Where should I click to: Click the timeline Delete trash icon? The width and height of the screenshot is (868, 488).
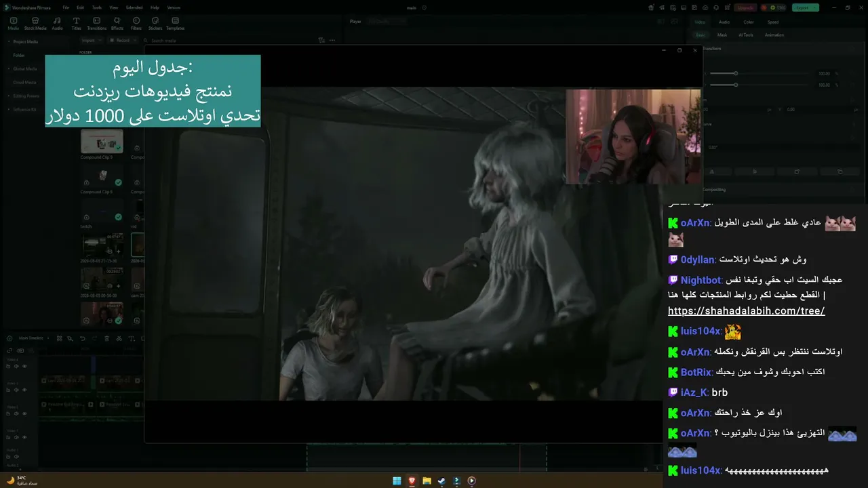(106, 338)
